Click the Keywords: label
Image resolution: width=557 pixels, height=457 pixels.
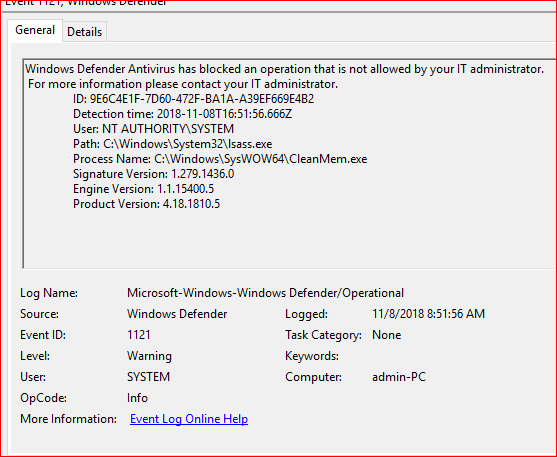(312, 356)
